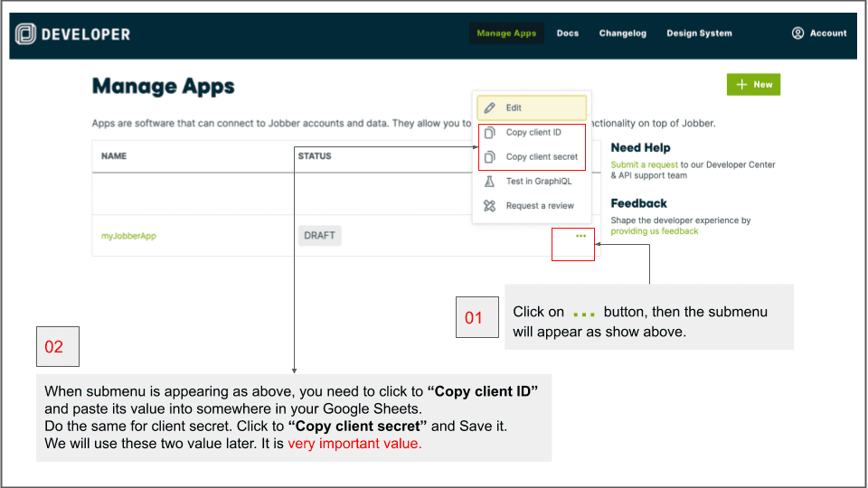Viewport: 868px width, 488px height.
Task: Open the three-dot menu for myJobberApp
Action: pos(580,236)
